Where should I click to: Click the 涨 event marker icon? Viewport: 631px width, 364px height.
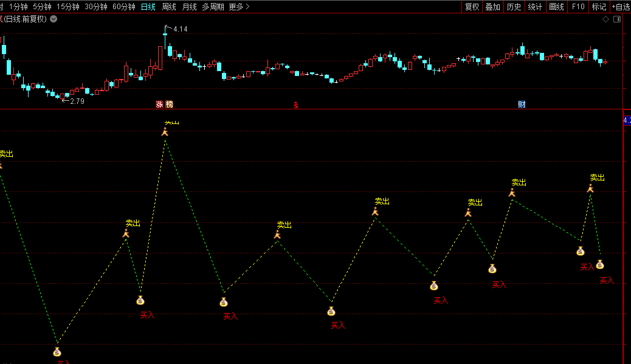160,105
